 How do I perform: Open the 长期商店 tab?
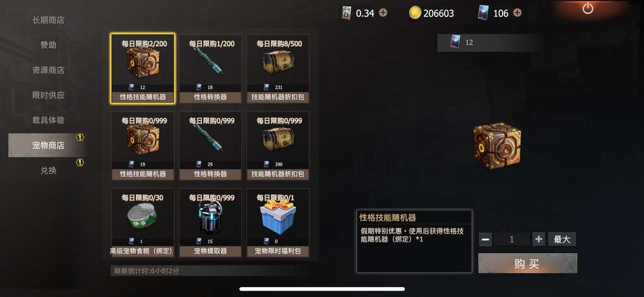(48, 20)
